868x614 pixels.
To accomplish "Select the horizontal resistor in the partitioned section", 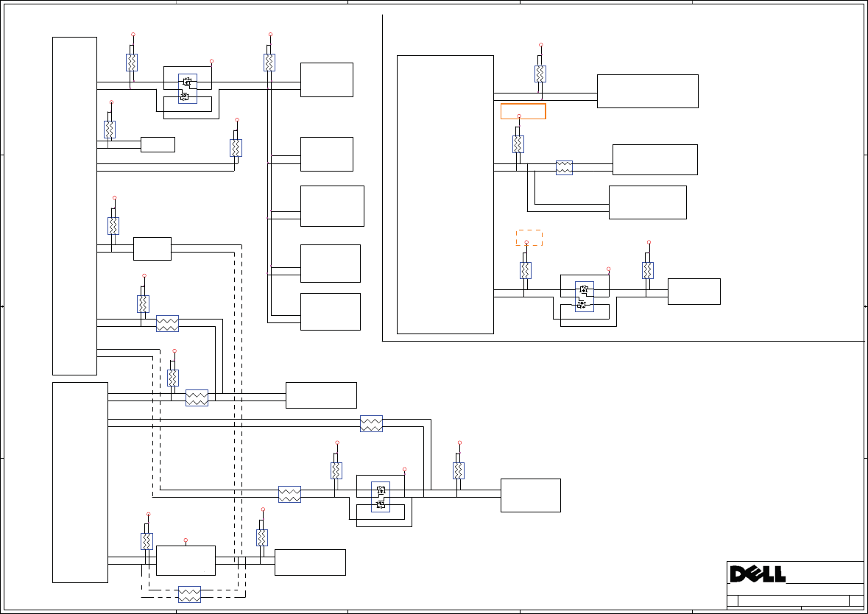I will 564,168.
